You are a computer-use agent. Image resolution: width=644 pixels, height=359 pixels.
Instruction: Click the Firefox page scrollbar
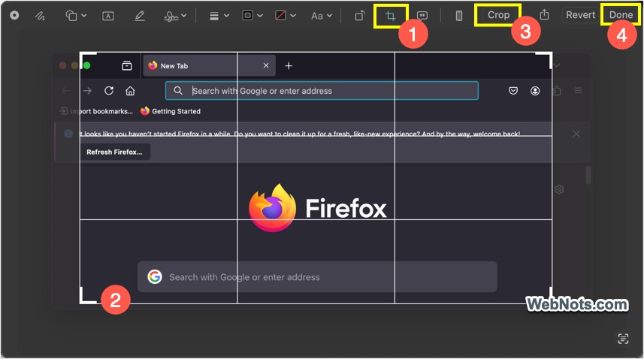click(x=588, y=175)
